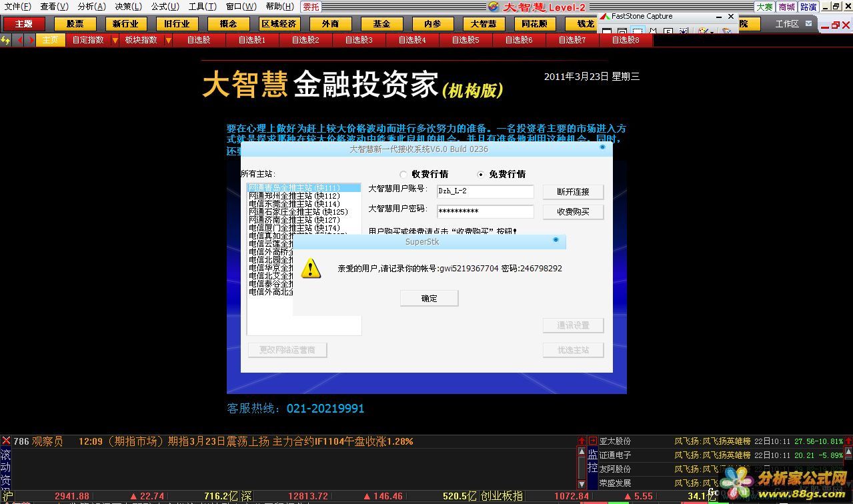Switch to the 自选股 tab
The width and height of the screenshot is (853, 504).
point(199,40)
